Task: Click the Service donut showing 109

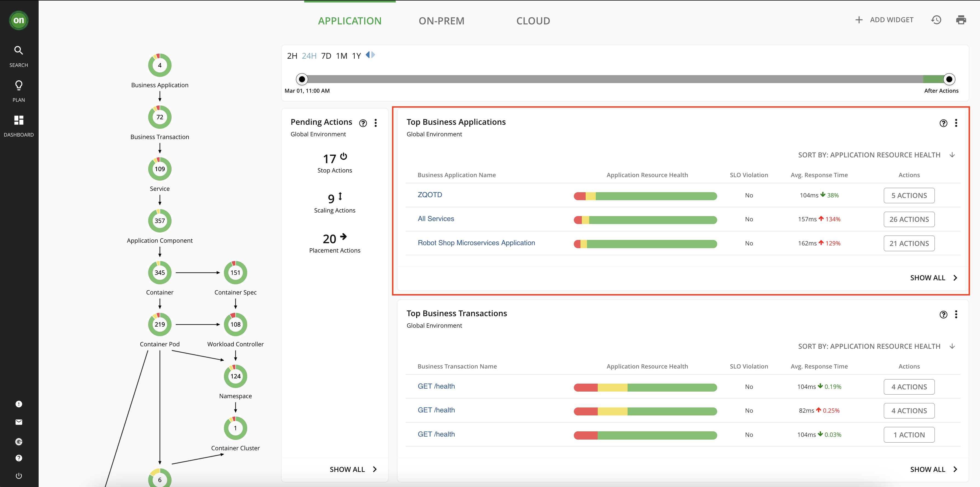Action: pyautogui.click(x=160, y=169)
